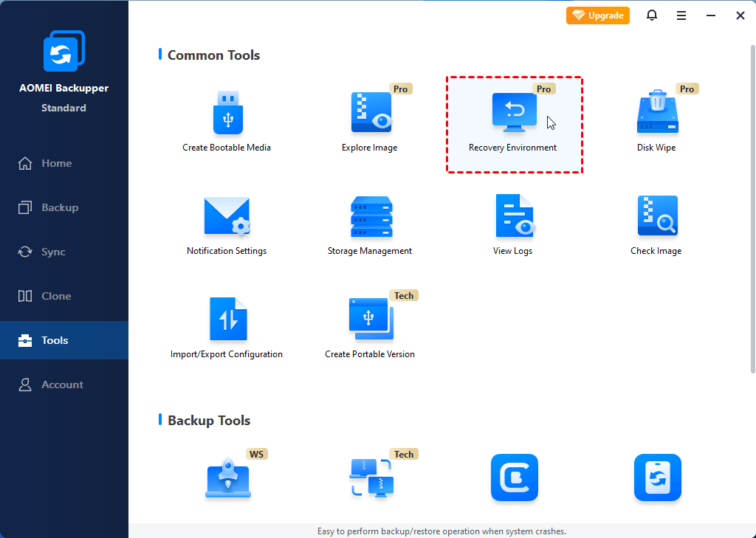Select Tools in the sidebar
Image resolution: width=756 pixels, height=538 pixels.
click(64, 340)
